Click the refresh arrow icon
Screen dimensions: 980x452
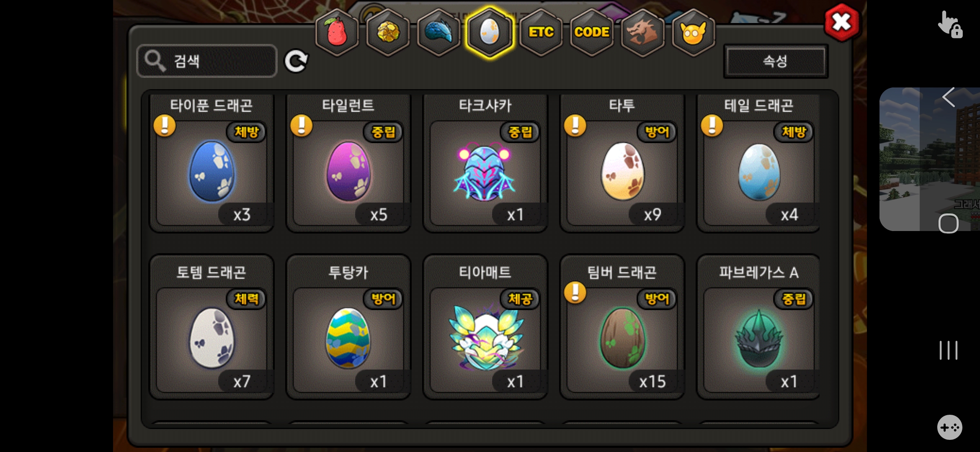(296, 62)
